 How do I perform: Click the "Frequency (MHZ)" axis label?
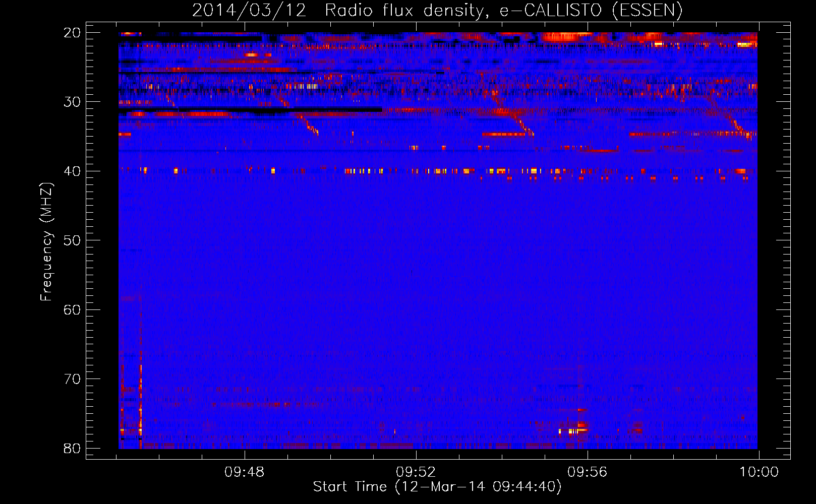coord(46,242)
